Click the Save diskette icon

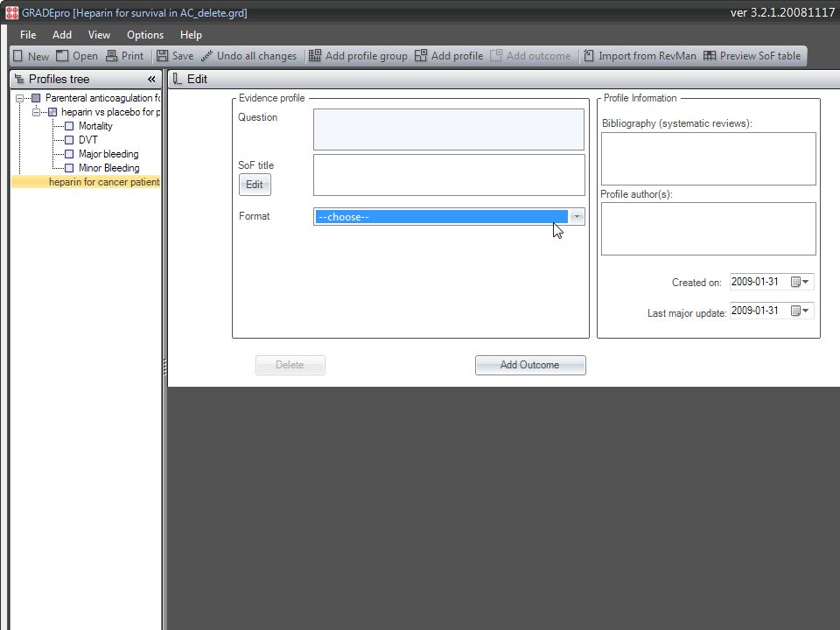tap(163, 56)
